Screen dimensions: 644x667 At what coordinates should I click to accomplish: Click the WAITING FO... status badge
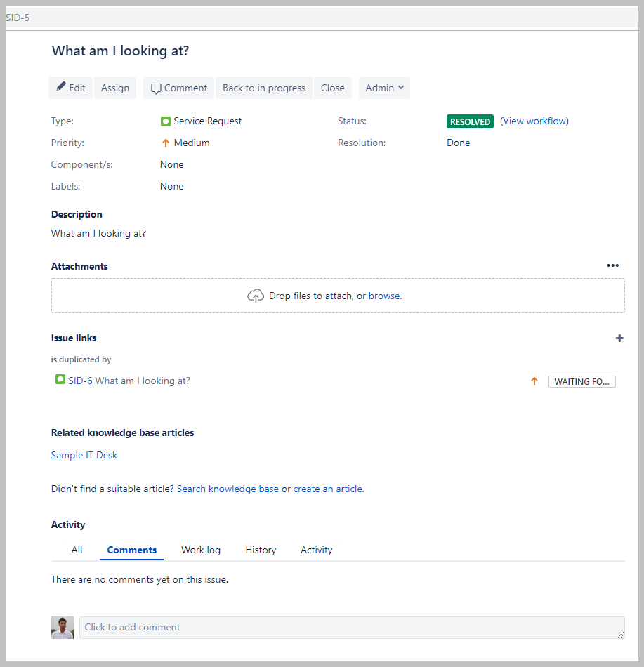point(582,381)
